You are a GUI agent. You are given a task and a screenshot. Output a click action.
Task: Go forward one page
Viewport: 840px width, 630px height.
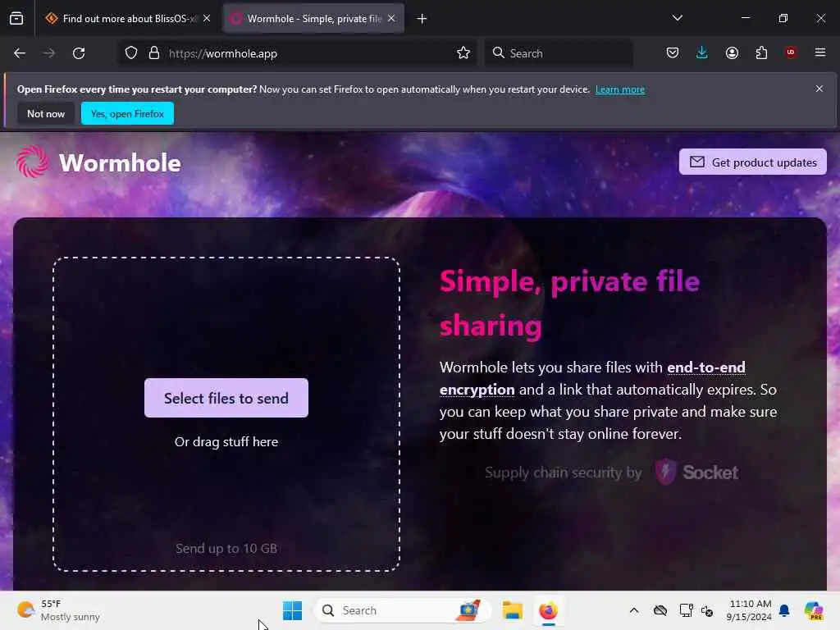click(49, 53)
